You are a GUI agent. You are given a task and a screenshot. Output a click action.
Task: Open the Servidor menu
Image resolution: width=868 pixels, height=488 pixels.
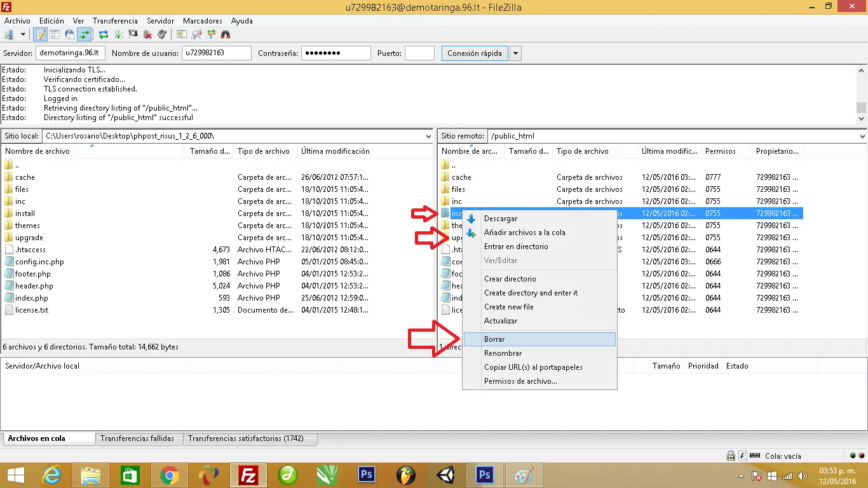pyautogui.click(x=160, y=21)
